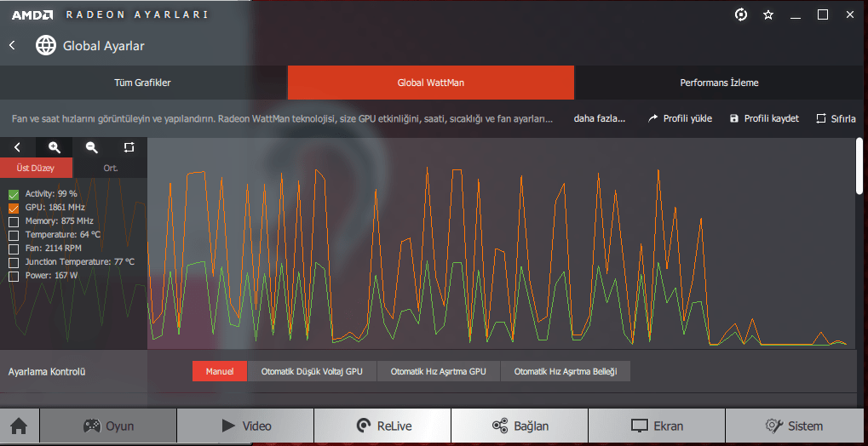Click the Sıfırla reset icon
This screenshot has width=868, height=446.
click(x=821, y=118)
